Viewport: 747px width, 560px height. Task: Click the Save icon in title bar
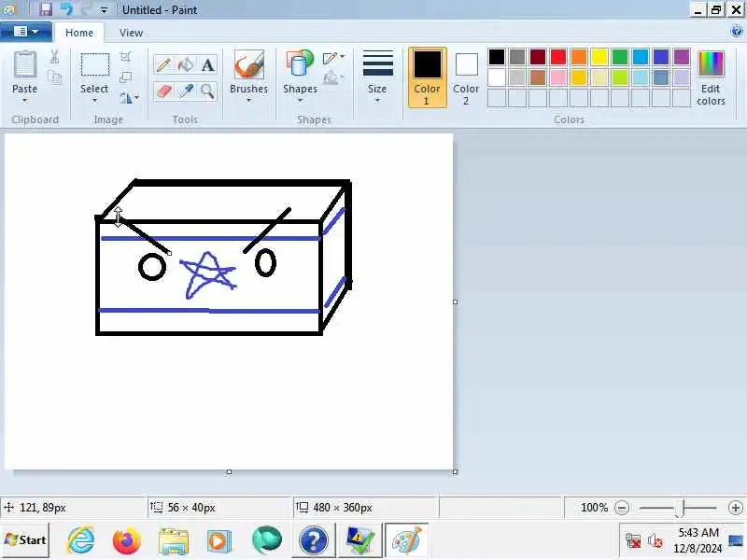pos(46,9)
